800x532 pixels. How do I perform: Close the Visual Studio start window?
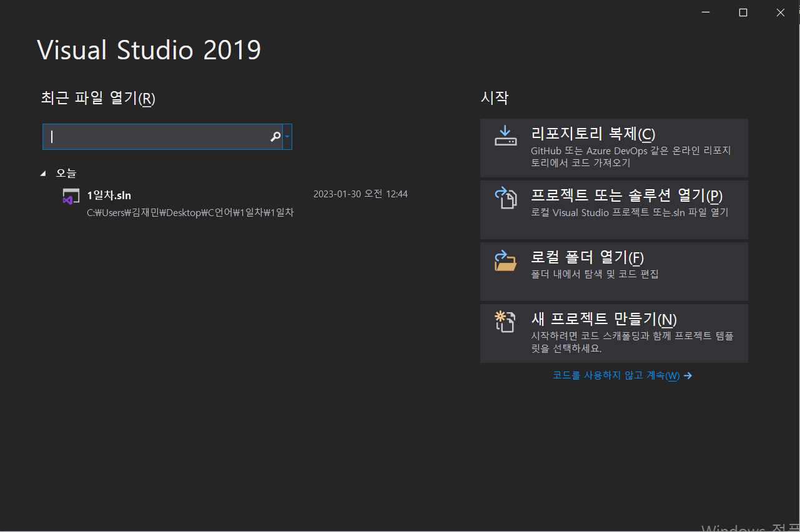tap(781, 12)
